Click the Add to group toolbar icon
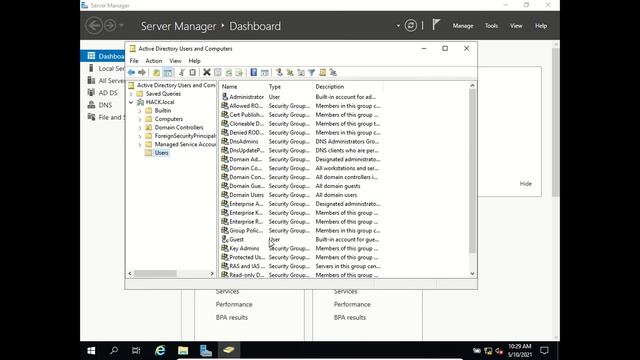Image resolution: width=640 pixels, height=360 pixels. pyautogui.click(x=333, y=73)
